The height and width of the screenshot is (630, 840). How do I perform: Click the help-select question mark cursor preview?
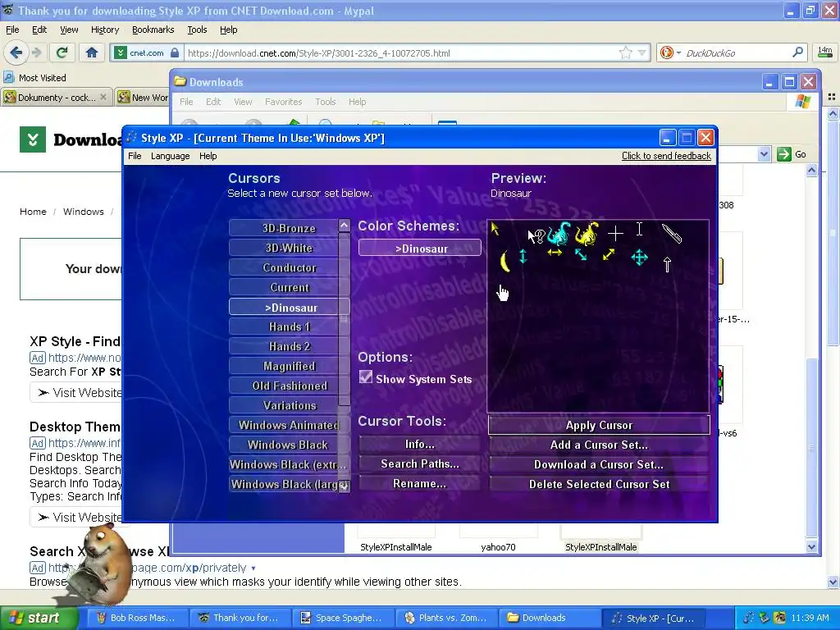536,235
